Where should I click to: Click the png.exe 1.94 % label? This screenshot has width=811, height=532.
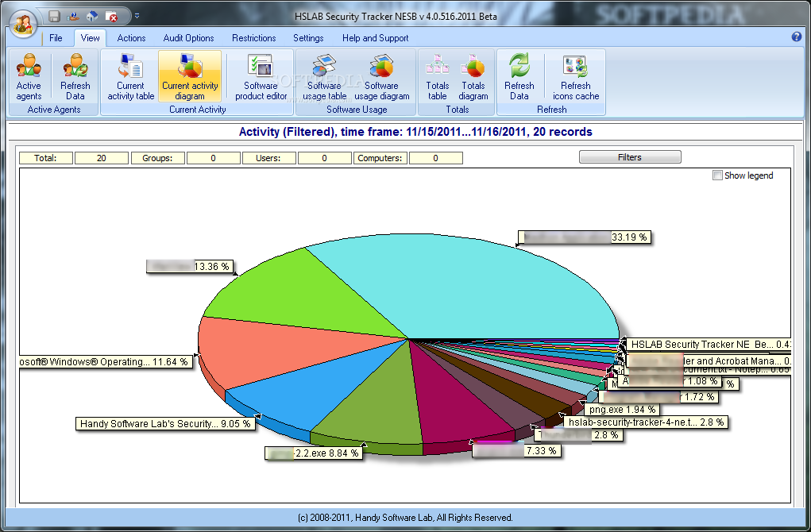[623, 410]
